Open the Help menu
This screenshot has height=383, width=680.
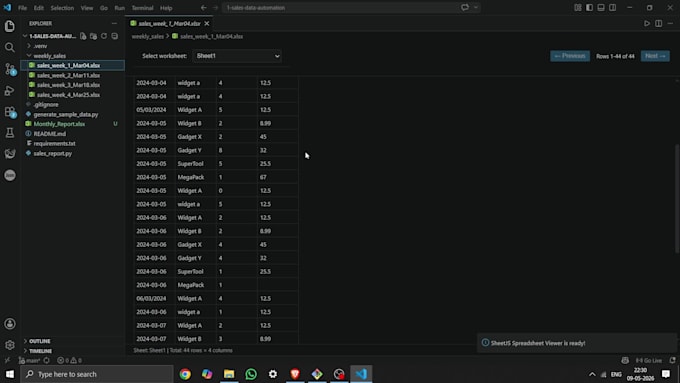(x=166, y=8)
